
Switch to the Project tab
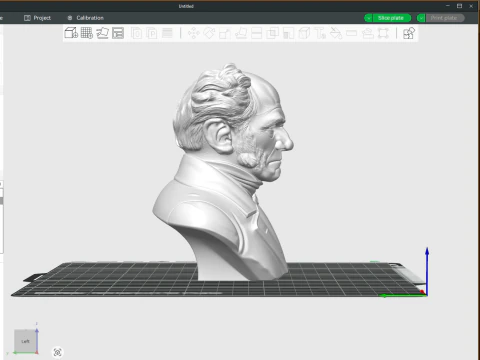click(37, 18)
